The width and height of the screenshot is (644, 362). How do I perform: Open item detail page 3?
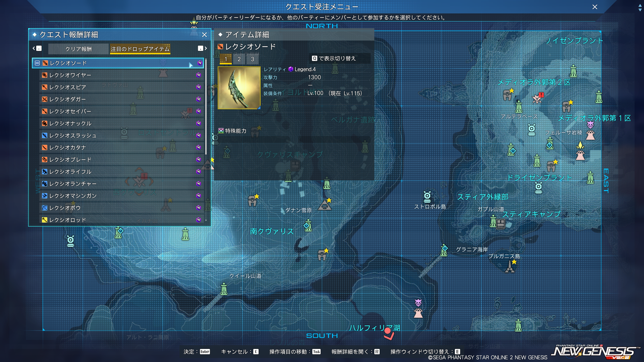tap(252, 59)
